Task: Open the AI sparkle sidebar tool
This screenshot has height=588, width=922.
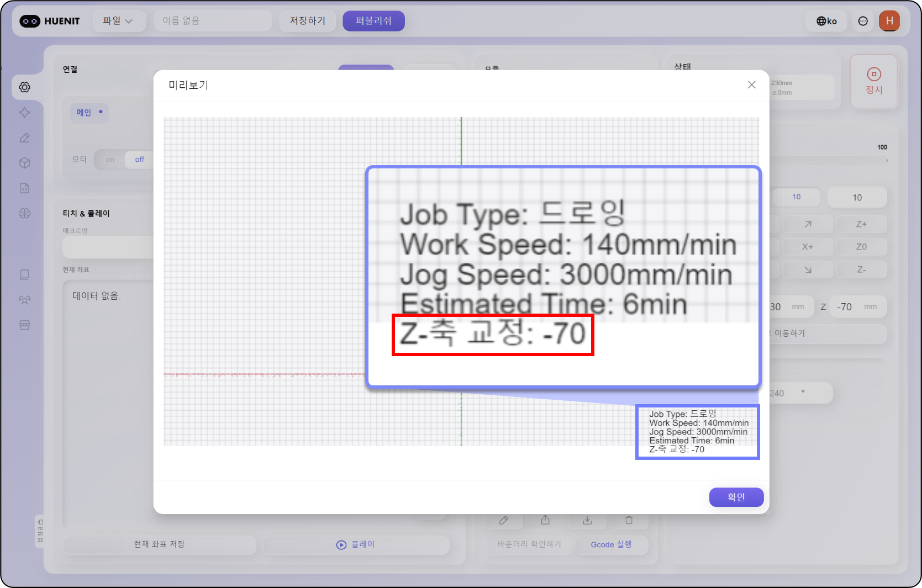Action: tap(25, 113)
